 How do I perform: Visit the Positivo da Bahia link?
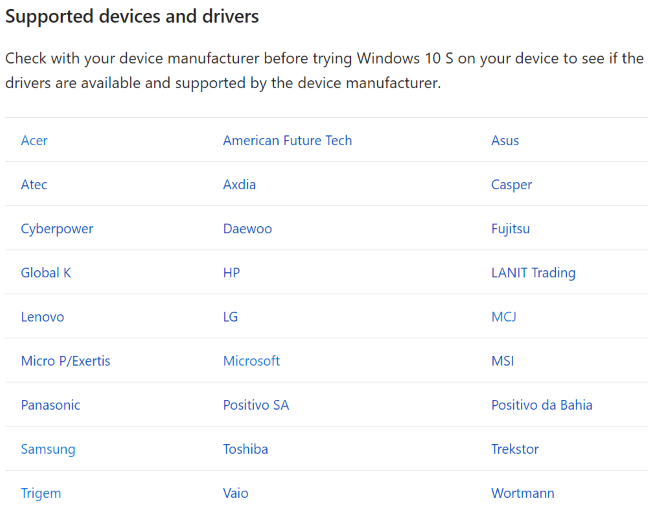pos(542,405)
